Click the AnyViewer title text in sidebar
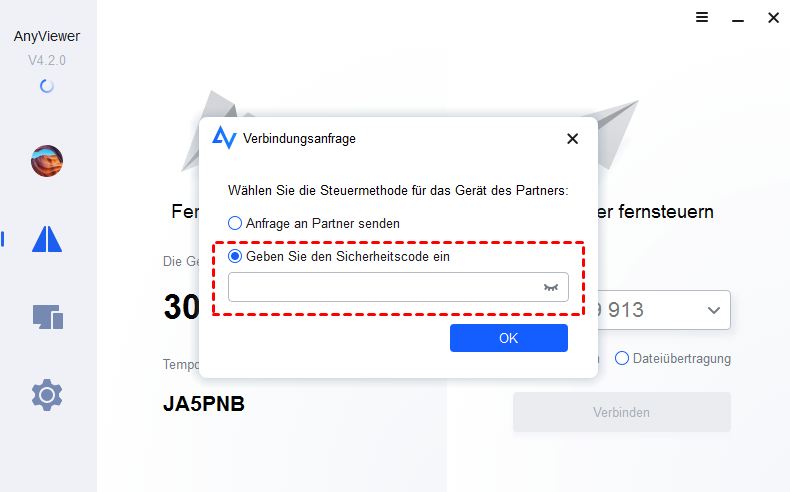This screenshot has height=492, width=790. coord(47,36)
